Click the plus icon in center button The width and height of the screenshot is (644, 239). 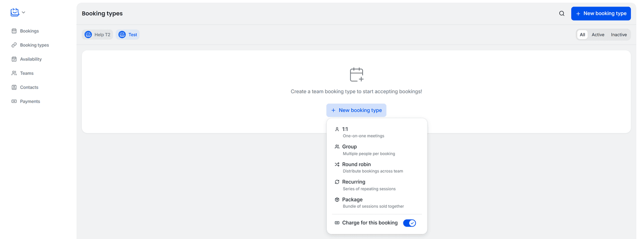[x=333, y=110]
